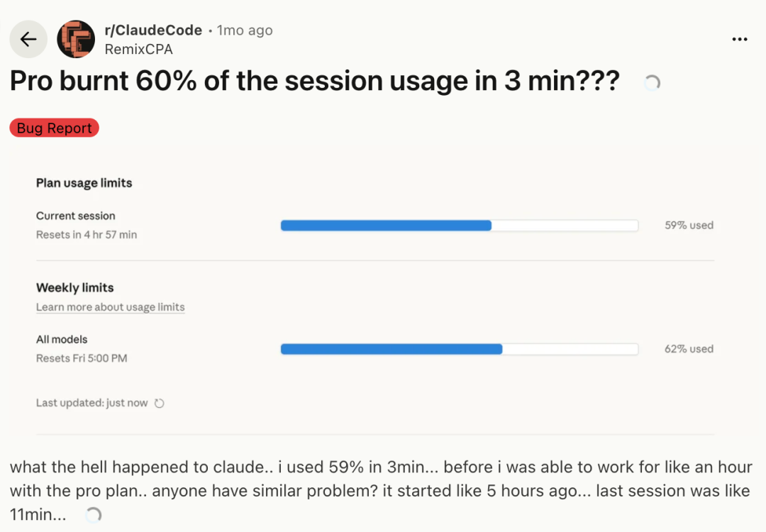Viewport: 766px width, 532px height.
Task: Click the refresh icon beside Last updated
Action: pyautogui.click(x=160, y=403)
